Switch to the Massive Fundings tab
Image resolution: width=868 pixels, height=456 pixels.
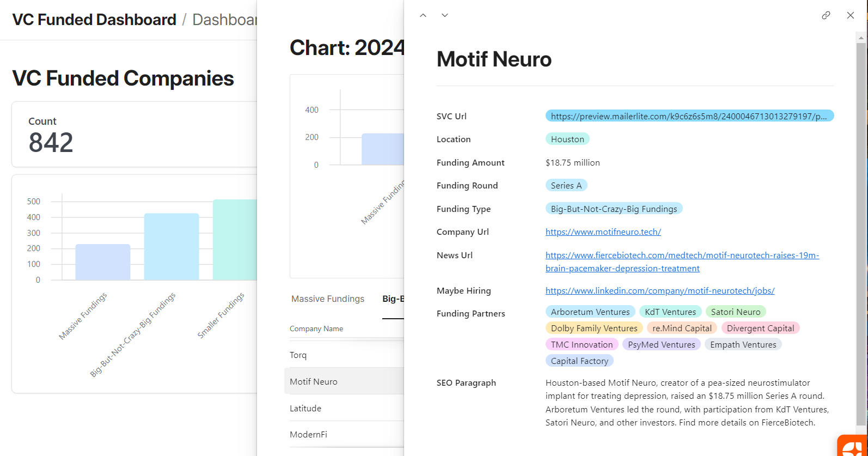point(328,299)
